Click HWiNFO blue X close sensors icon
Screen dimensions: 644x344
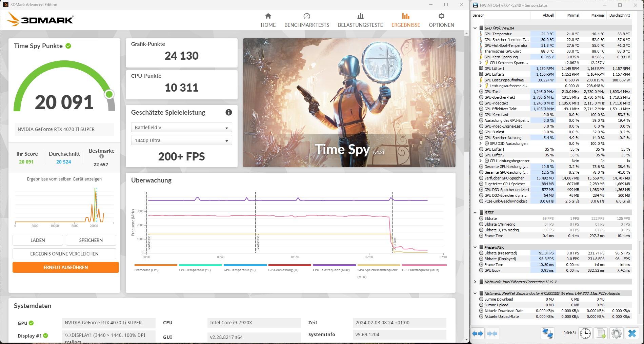632,333
